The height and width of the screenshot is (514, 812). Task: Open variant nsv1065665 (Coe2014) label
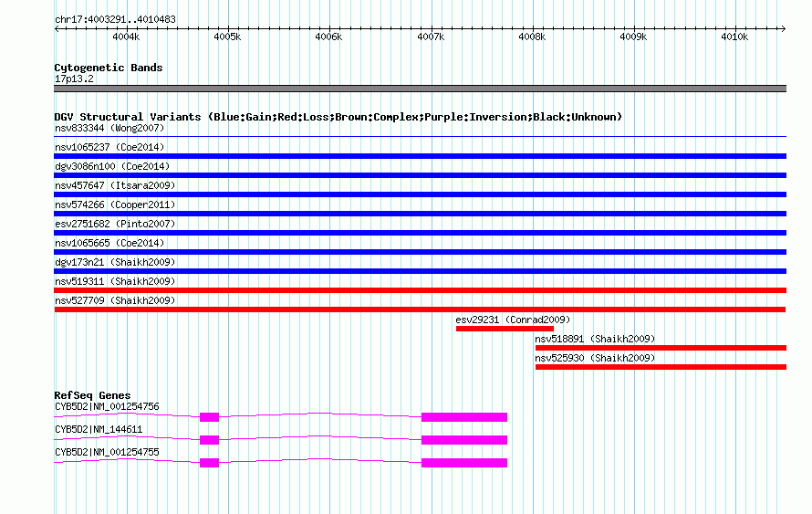point(109,243)
